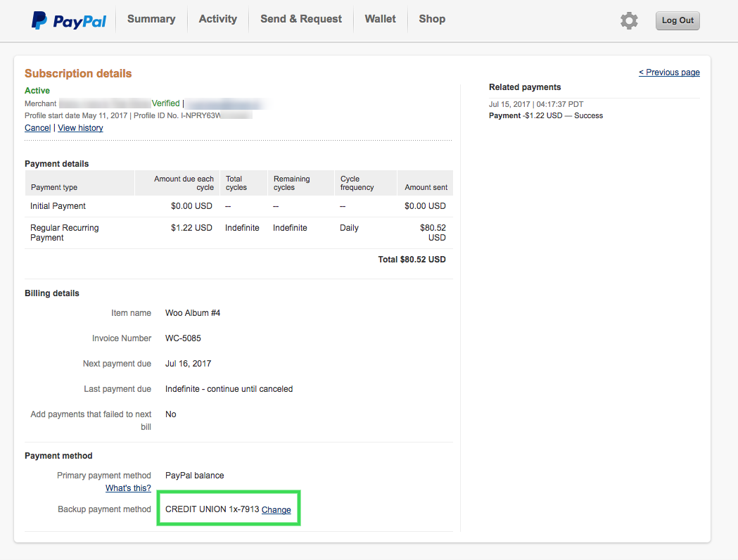This screenshot has width=738, height=560.
Task: Select the Subscription details heading
Action: pyautogui.click(x=78, y=73)
